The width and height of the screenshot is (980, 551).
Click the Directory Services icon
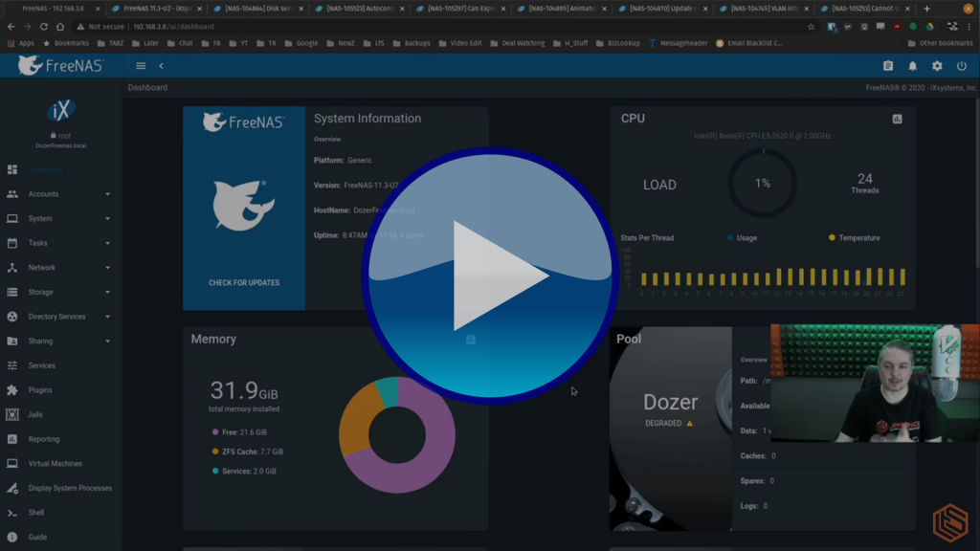(12, 317)
